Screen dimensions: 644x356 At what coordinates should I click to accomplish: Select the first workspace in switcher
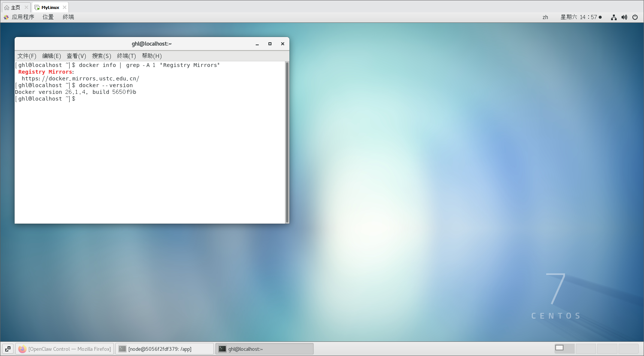tap(565, 349)
